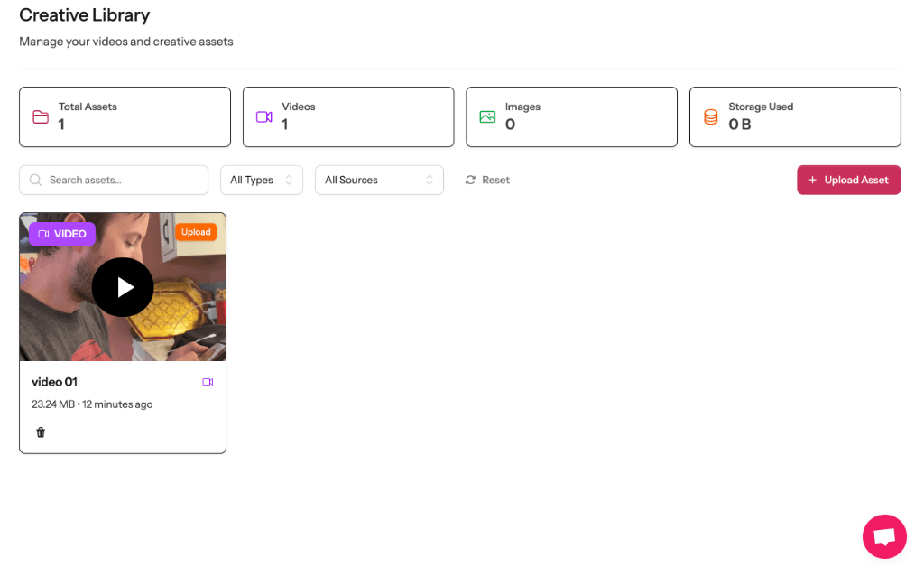Click the refresh icon next to Reset
924x567 pixels.
tap(472, 180)
